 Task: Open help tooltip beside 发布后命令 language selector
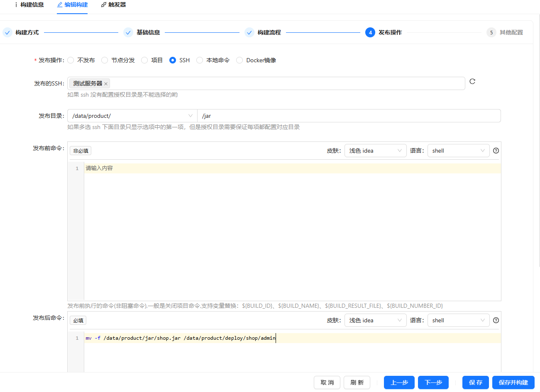pos(496,320)
